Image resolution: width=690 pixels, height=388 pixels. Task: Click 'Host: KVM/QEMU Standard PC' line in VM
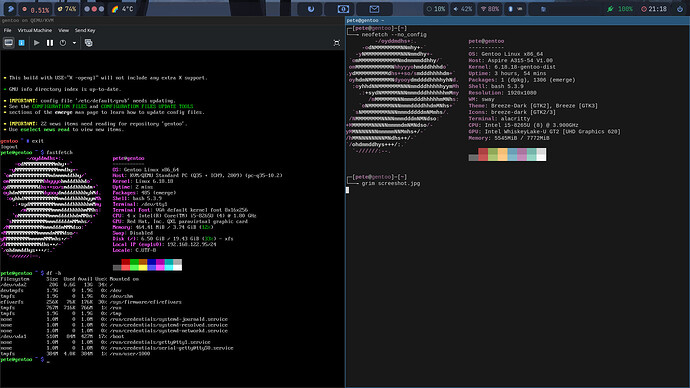pyautogui.click(x=197, y=176)
